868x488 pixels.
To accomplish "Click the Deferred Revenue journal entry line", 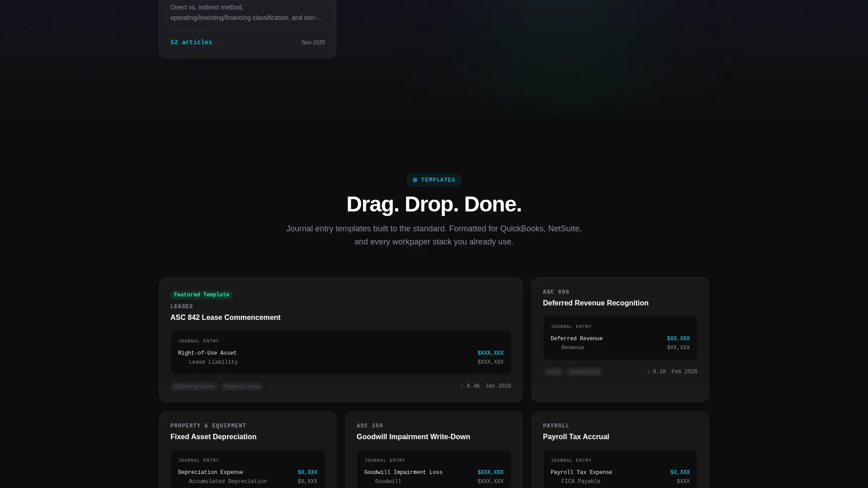I will click(x=620, y=339).
